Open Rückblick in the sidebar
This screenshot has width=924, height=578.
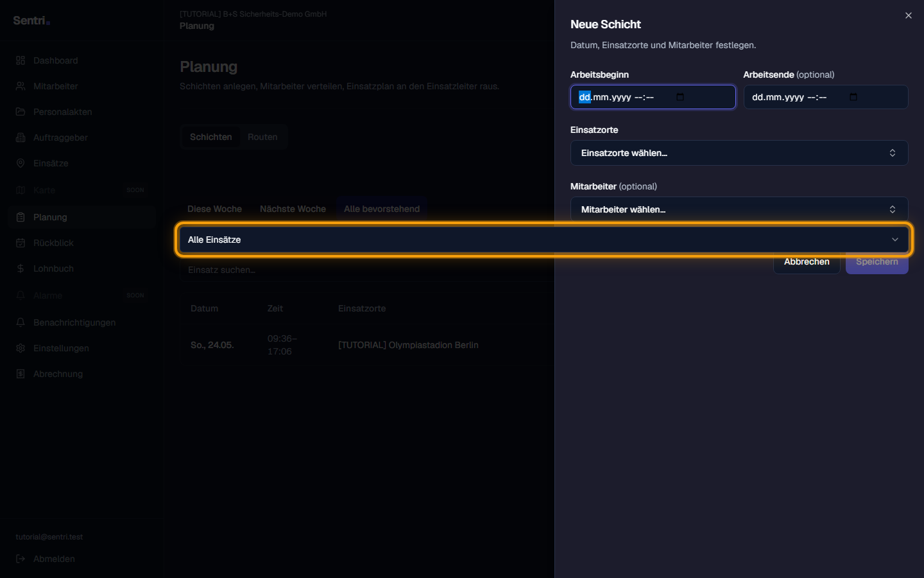click(x=82, y=243)
